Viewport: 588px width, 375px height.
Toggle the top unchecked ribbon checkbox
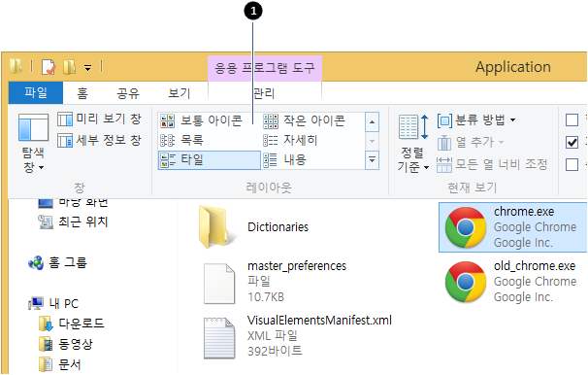point(572,120)
